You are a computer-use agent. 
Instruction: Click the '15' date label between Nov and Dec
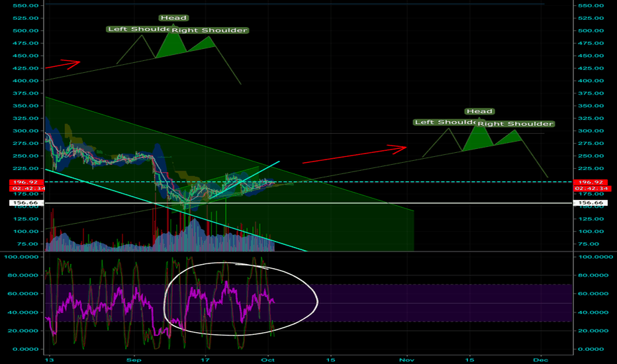tap(469, 359)
